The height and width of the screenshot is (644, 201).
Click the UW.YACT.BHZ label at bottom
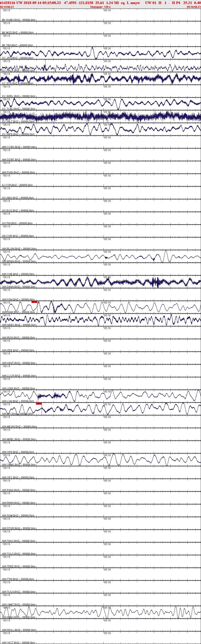click(19, 643)
